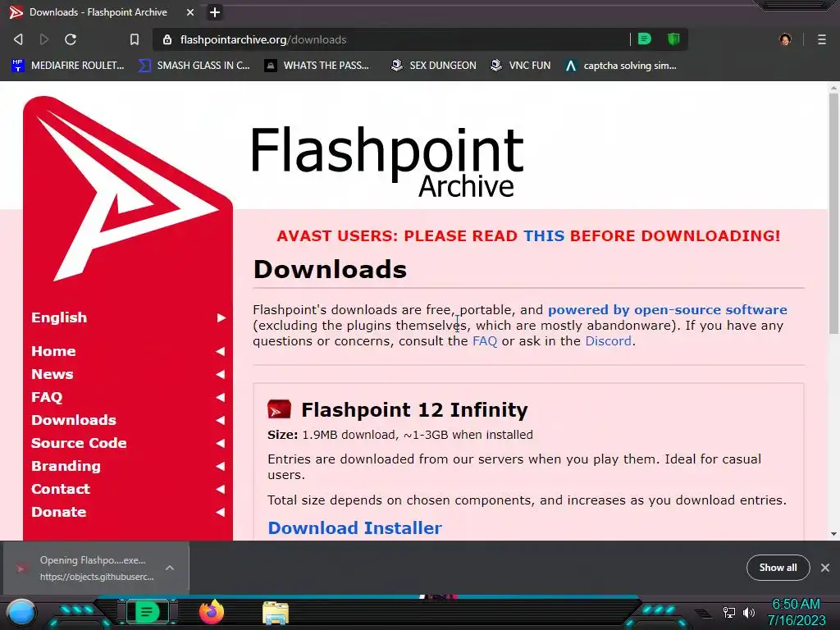Open the MEDIAFIRE ROULET... bookmark
Viewport: 840px width, 630px height.
[x=67, y=66]
